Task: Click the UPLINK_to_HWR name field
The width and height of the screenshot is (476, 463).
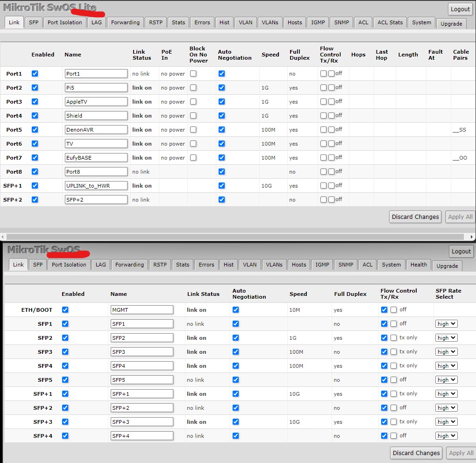Action: coord(96,186)
